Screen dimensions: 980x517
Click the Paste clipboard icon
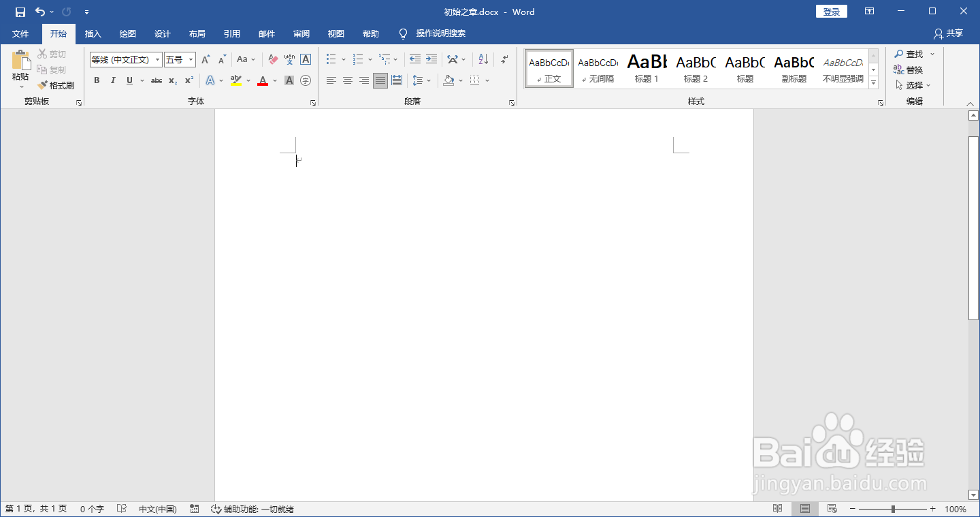pyautogui.click(x=20, y=60)
